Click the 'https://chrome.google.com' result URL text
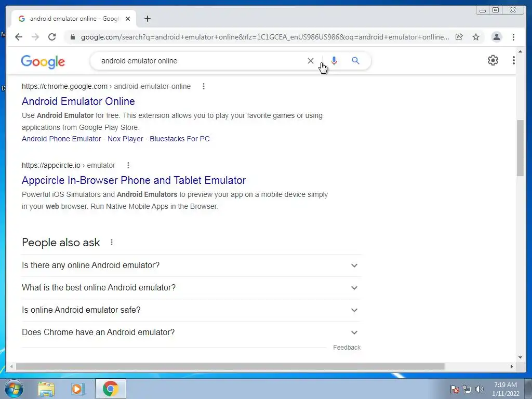The height and width of the screenshot is (399, 532). coord(64,86)
